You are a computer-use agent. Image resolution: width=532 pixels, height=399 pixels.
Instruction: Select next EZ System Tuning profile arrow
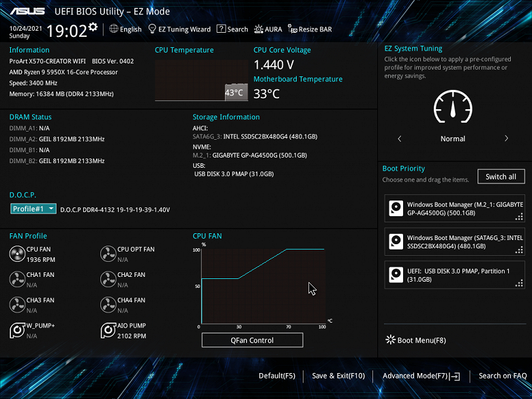pos(506,138)
